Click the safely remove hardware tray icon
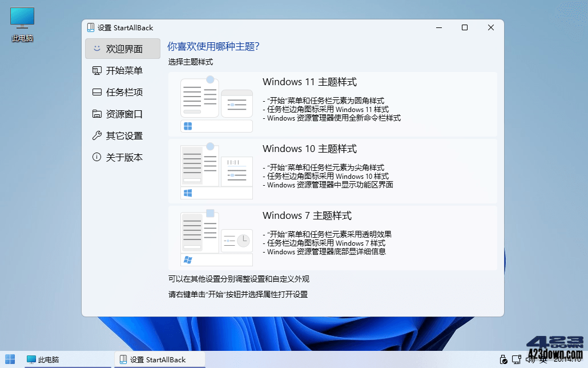The width and height of the screenshot is (588, 368). point(503,360)
